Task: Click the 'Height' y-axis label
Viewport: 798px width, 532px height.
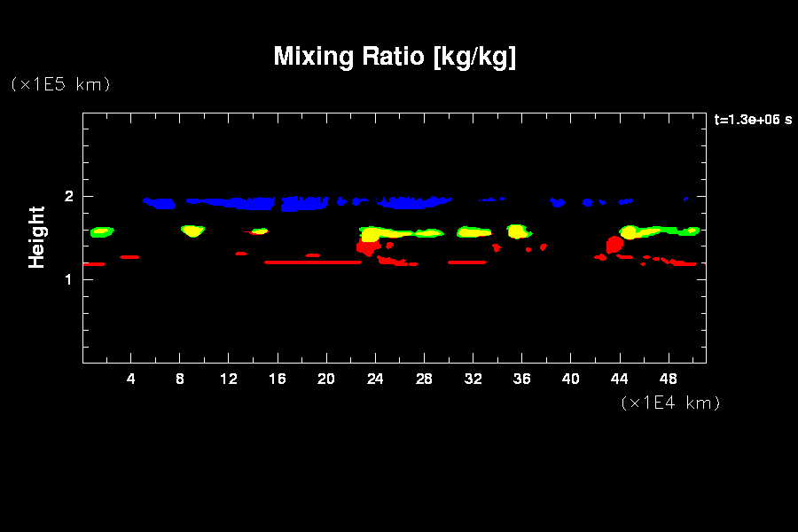Action: pos(37,237)
